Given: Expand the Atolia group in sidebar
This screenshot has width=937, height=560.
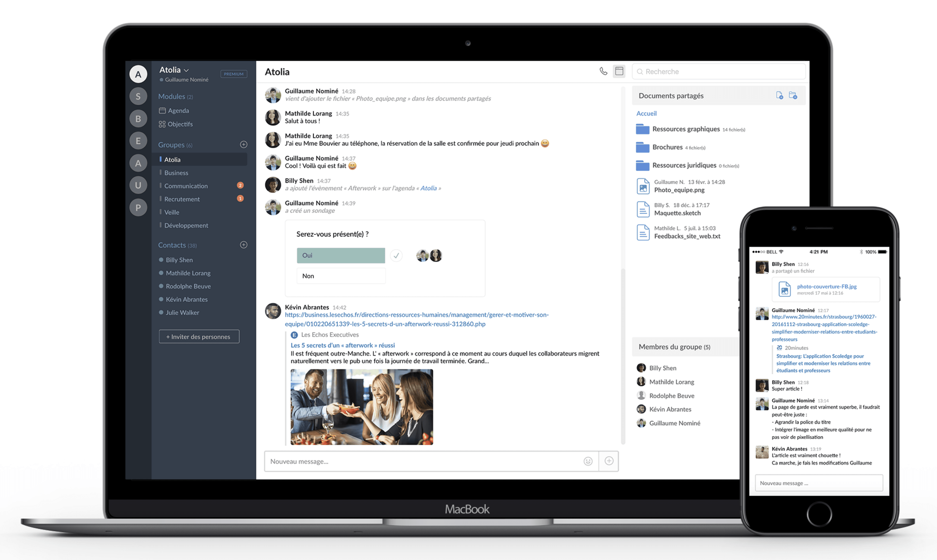Looking at the screenshot, I should point(172,159).
